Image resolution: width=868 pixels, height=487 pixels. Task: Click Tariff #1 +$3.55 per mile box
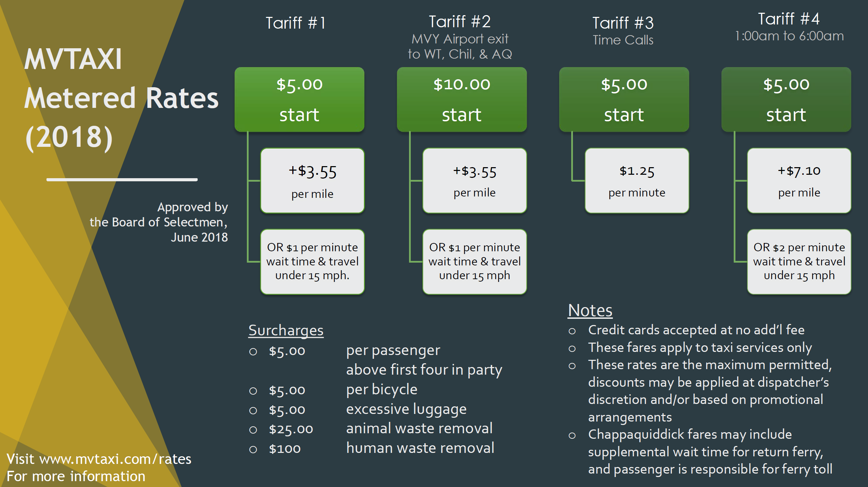click(x=312, y=181)
